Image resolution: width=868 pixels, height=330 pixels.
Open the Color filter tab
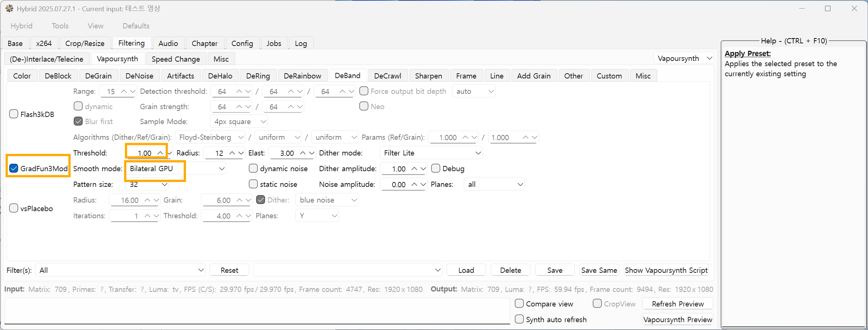coord(22,76)
